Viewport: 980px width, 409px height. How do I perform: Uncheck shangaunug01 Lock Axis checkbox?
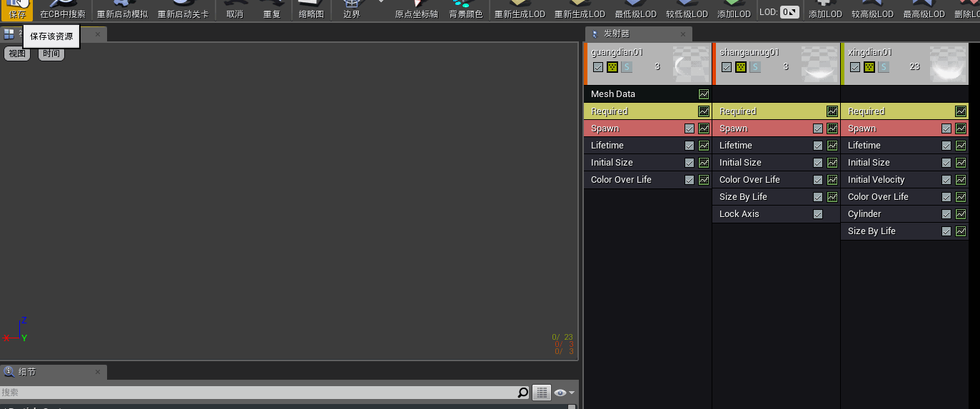tap(818, 214)
